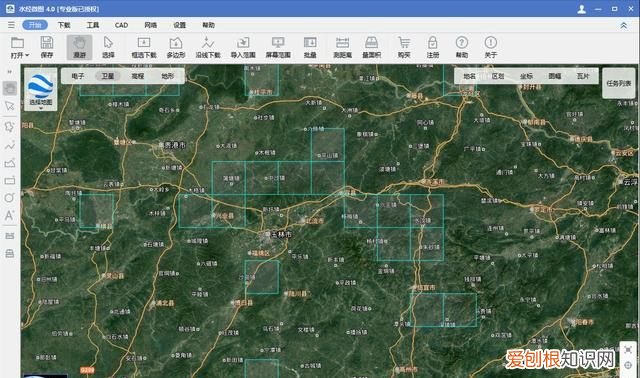Click the sidebar measure area icon
The image size is (640, 378).
tap(10, 253)
